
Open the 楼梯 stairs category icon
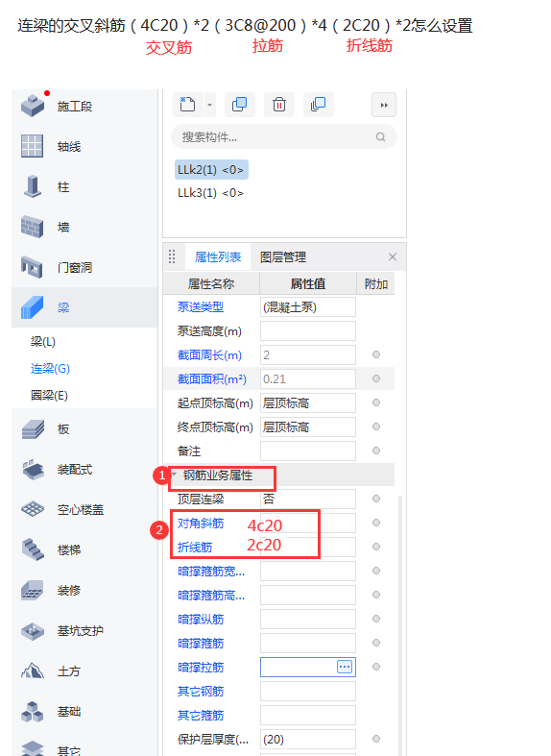coord(33,549)
